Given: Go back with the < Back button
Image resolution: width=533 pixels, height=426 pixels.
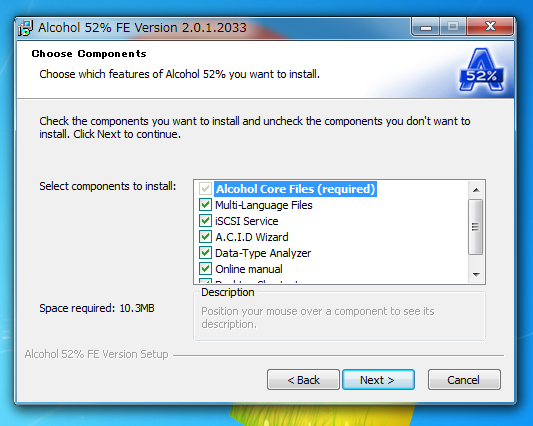Looking at the screenshot, I should 303,379.
